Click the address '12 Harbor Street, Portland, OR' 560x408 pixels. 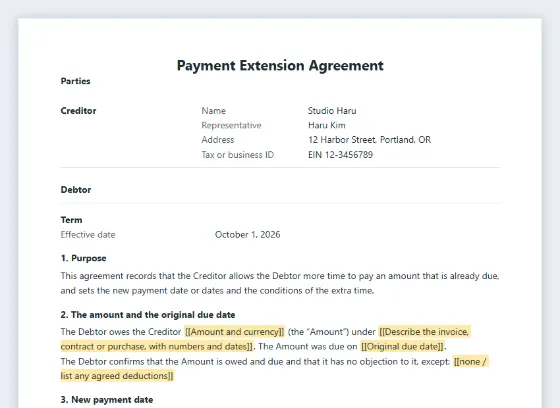[x=370, y=140]
